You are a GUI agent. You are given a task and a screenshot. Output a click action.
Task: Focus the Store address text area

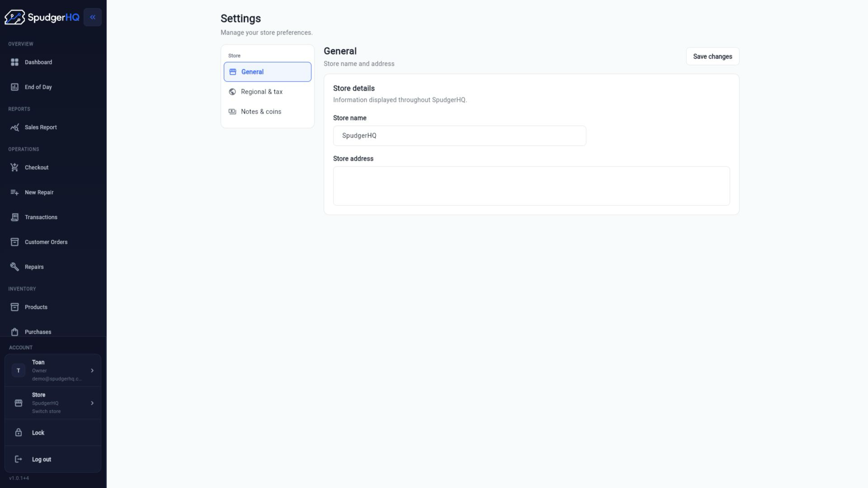(531, 186)
